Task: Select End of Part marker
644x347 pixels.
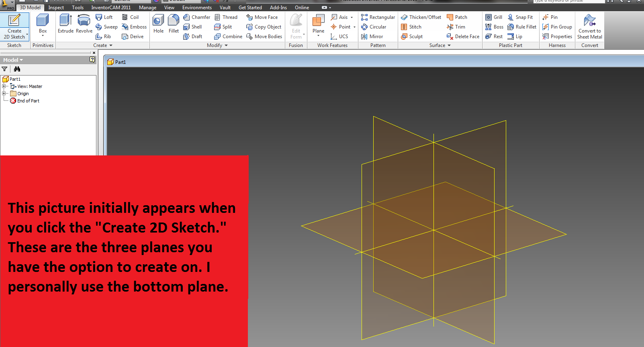Action: [25, 101]
